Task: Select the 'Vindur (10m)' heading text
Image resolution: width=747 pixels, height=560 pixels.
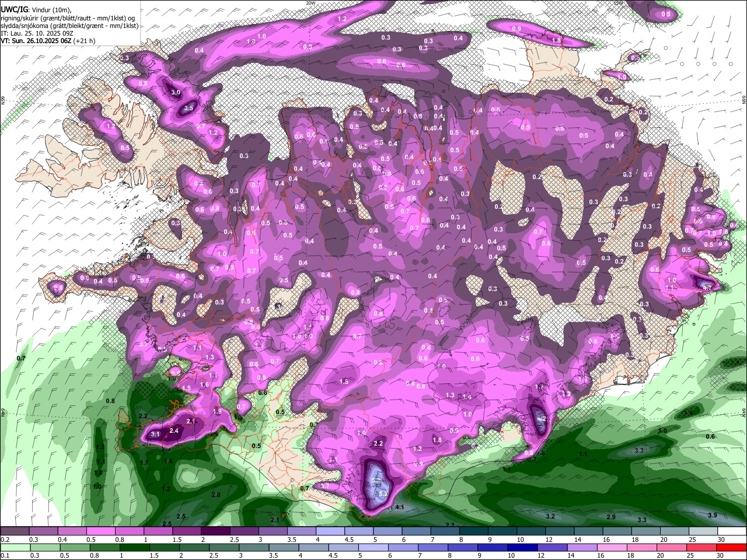Action: click(x=51, y=10)
